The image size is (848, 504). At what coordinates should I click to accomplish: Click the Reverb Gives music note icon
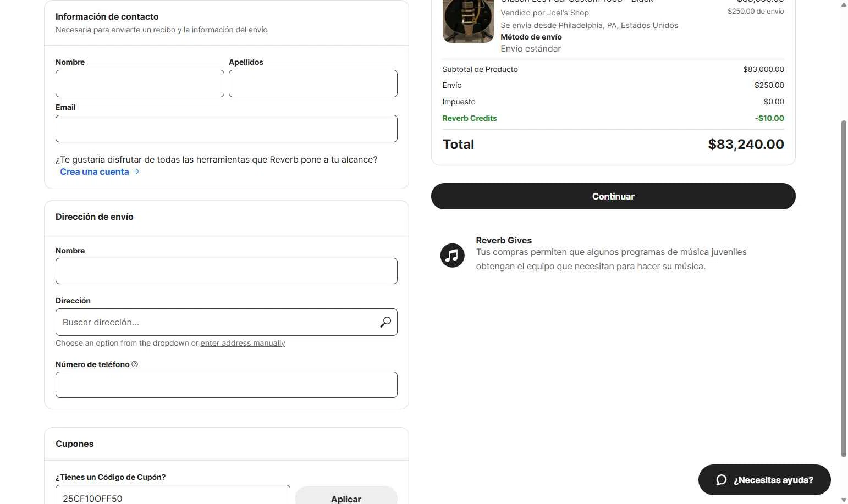click(452, 256)
